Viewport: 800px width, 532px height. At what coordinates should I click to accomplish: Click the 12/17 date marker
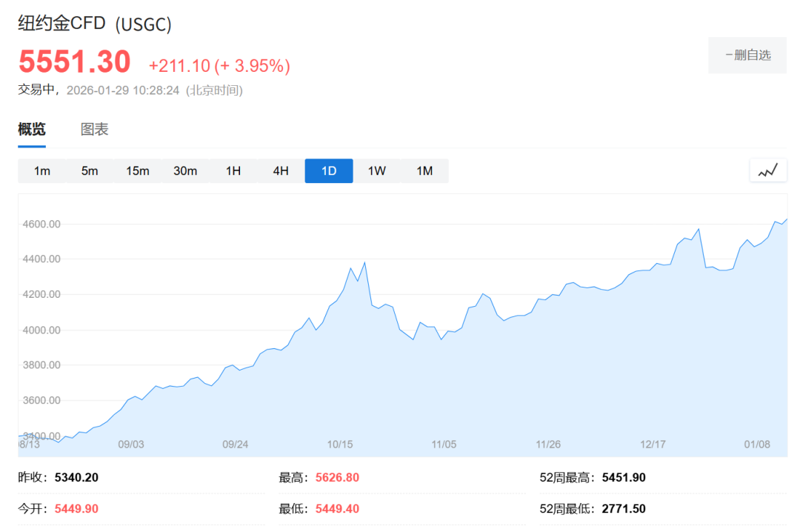(x=653, y=445)
